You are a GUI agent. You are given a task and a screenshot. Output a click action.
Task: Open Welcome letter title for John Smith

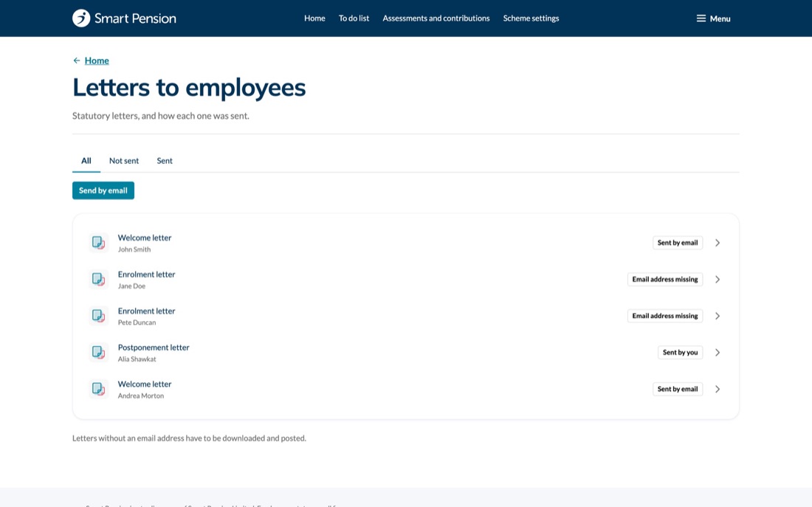pos(145,238)
